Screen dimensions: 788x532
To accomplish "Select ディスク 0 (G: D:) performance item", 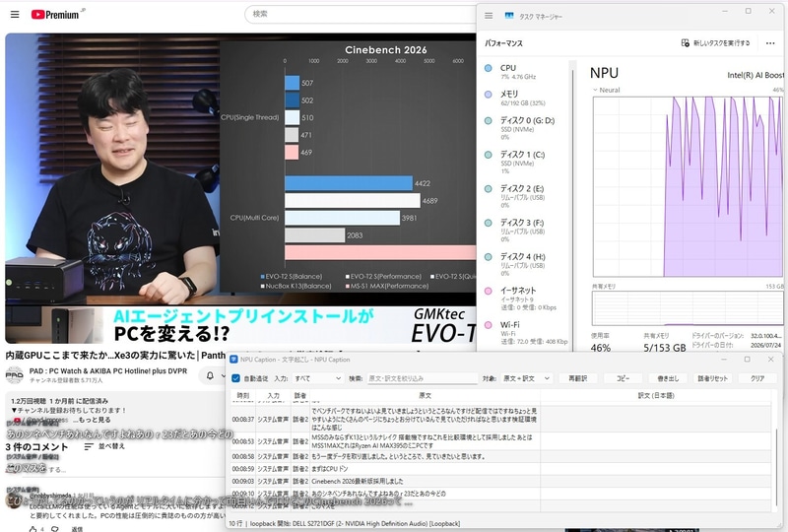I will coord(525,128).
